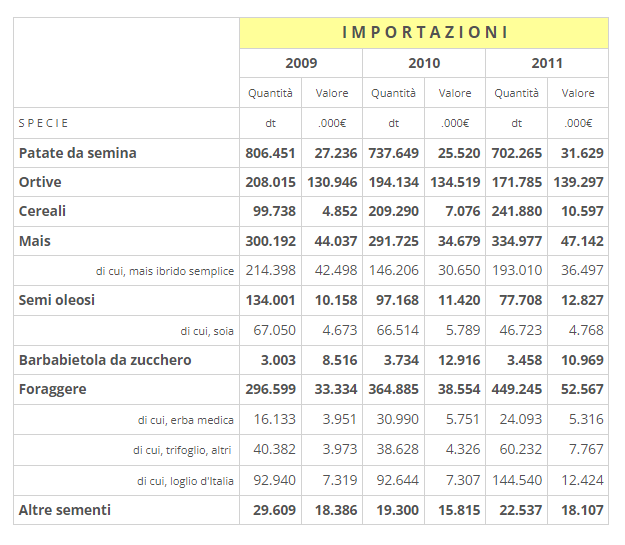Select Barbabietola da zucchero row label
Image resolution: width=625 pixels, height=545 pixels.
pyautogui.click(x=105, y=359)
